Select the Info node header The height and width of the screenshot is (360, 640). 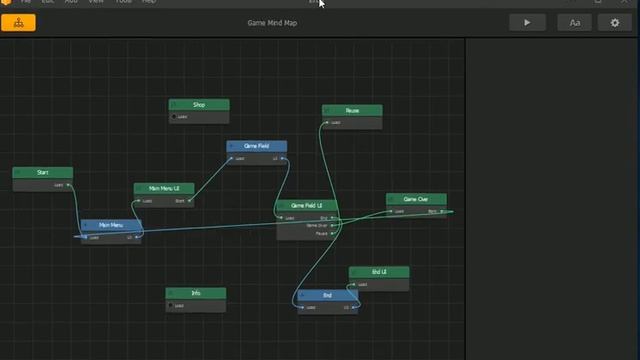pyautogui.click(x=196, y=293)
